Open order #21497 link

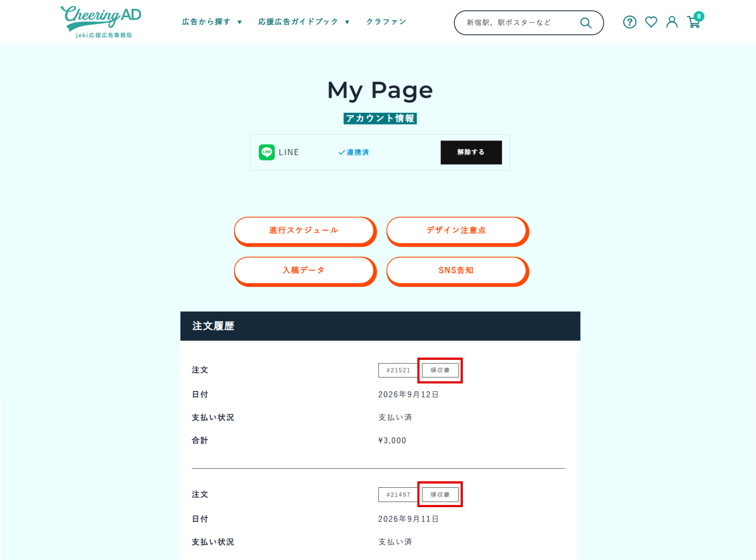(398, 495)
